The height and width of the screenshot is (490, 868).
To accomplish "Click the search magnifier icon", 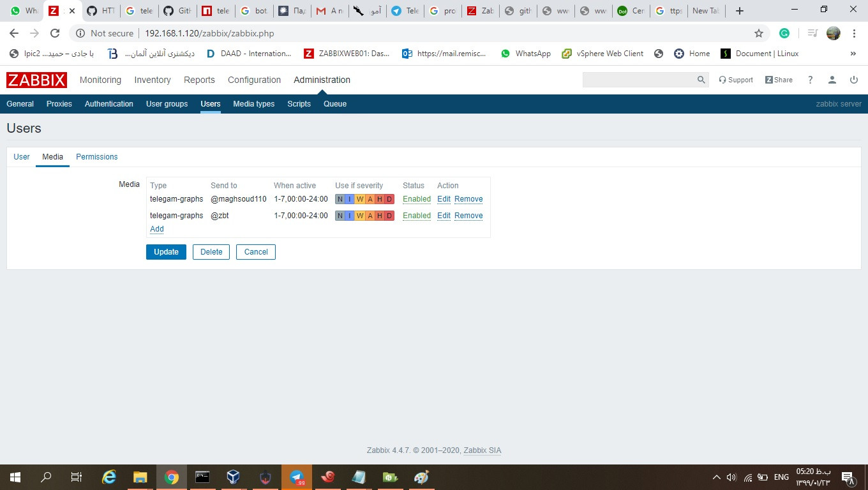I will point(701,80).
